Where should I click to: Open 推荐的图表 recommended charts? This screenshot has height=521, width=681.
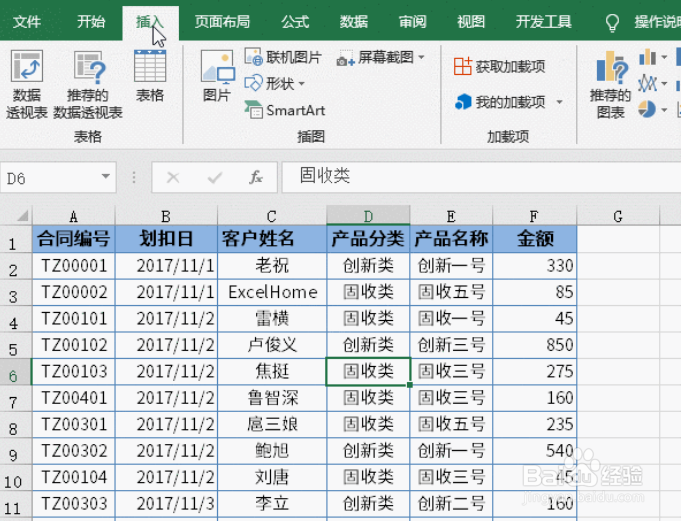610,85
